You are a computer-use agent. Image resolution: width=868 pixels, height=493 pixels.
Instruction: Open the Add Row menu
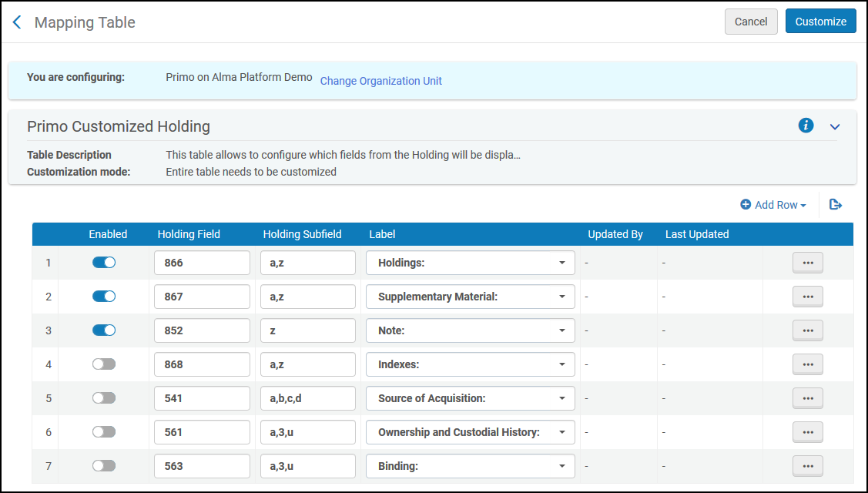[x=773, y=205]
